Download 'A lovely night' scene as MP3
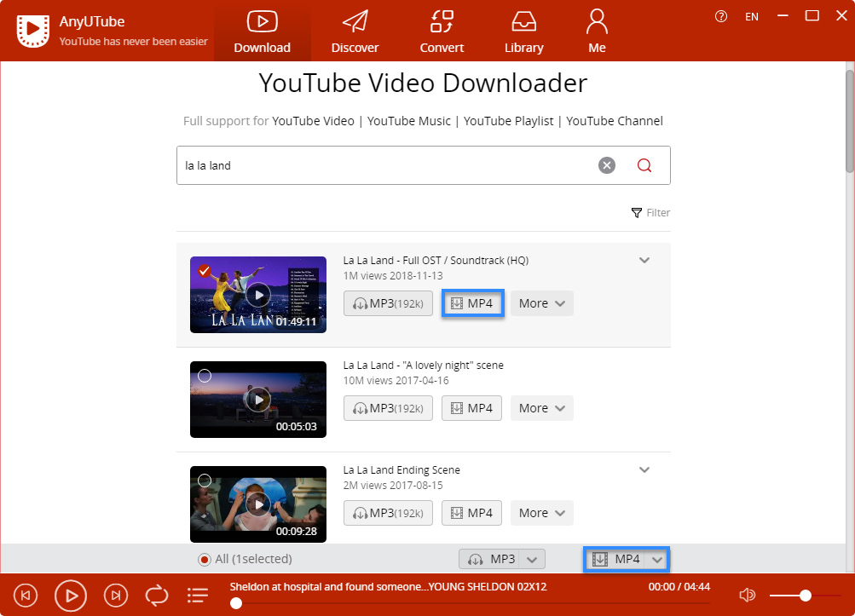The image size is (855, 616). coord(388,408)
